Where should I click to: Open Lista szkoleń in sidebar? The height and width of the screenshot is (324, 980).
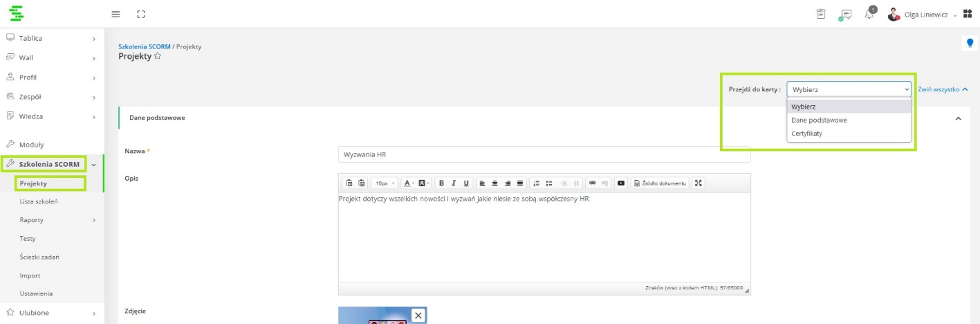coord(39,201)
